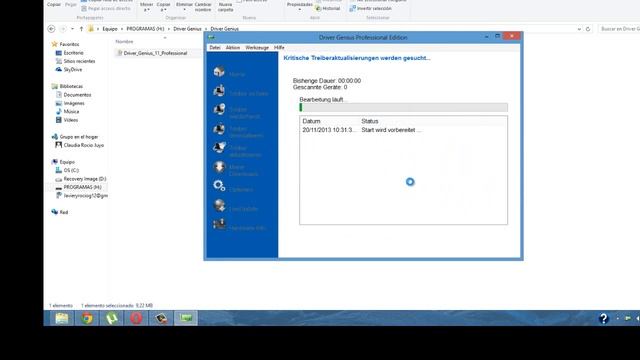
Task: Click Equipo in the address breadcrumb
Action: coord(110,29)
